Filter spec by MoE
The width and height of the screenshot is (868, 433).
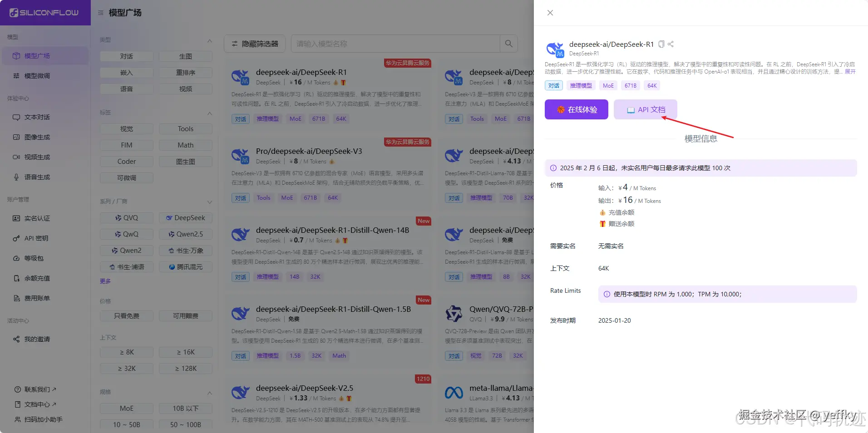[x=127, y=408]
